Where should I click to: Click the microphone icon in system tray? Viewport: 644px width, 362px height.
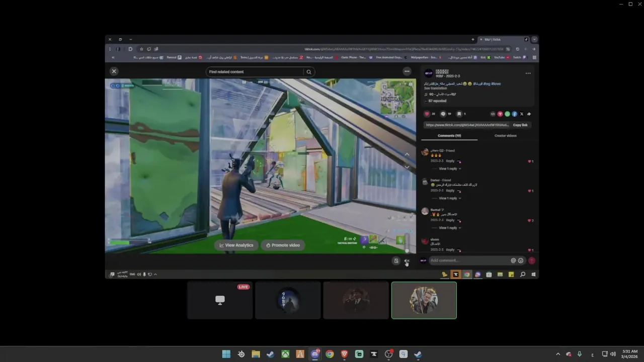580,354
